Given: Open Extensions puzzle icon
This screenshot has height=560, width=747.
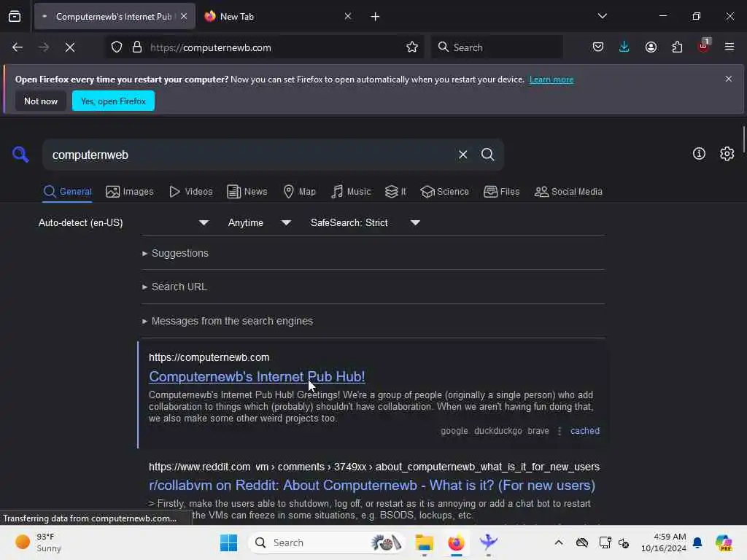Looking at the screenshot, I should coord(677,47).
